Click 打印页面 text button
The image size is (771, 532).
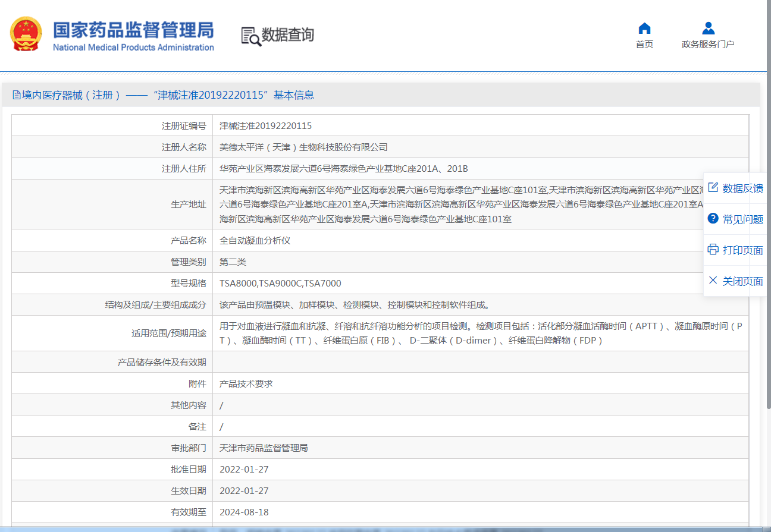(742, 250)
